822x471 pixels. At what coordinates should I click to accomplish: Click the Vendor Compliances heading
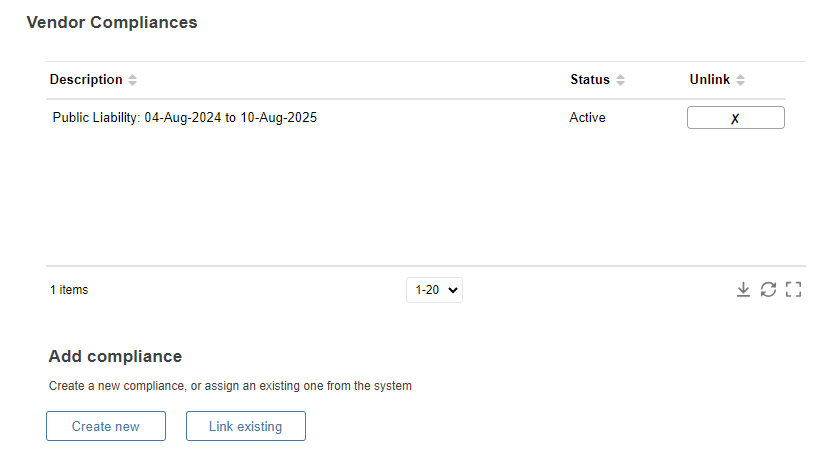tap(112, 23)
